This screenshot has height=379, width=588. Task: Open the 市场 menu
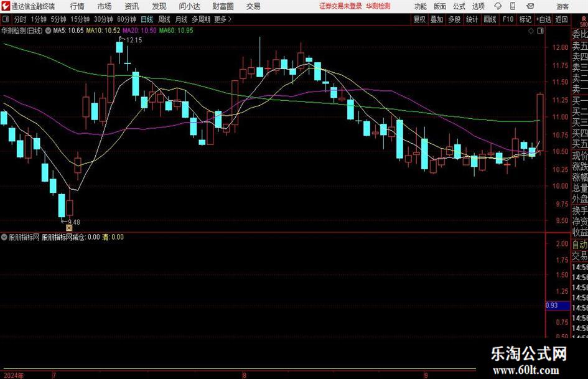point(105,6)
